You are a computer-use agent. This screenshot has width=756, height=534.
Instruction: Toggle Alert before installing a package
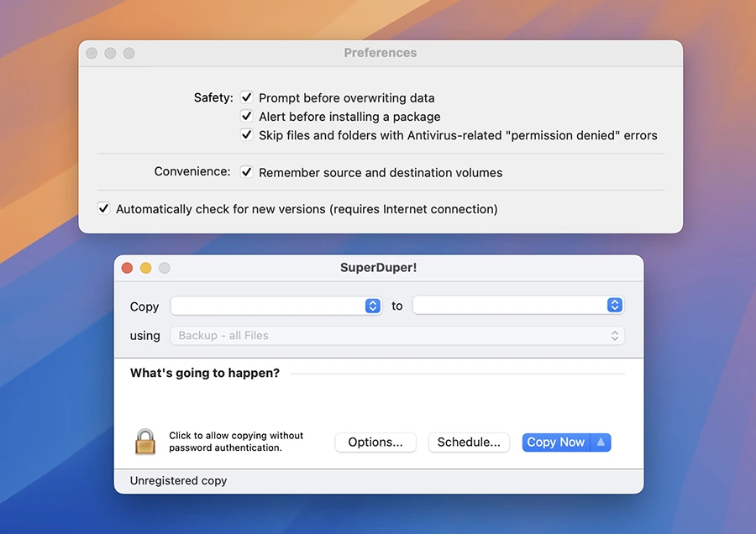coord(247,117)
